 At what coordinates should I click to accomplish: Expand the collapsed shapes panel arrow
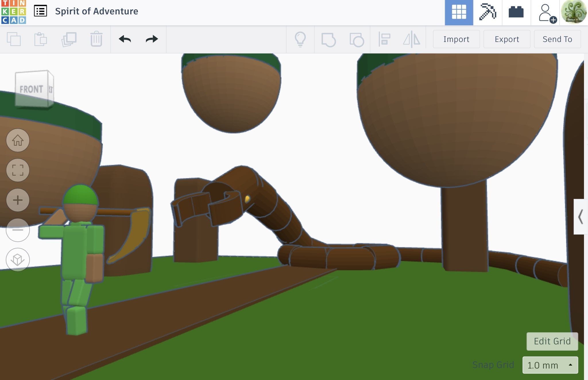(581, 217)
